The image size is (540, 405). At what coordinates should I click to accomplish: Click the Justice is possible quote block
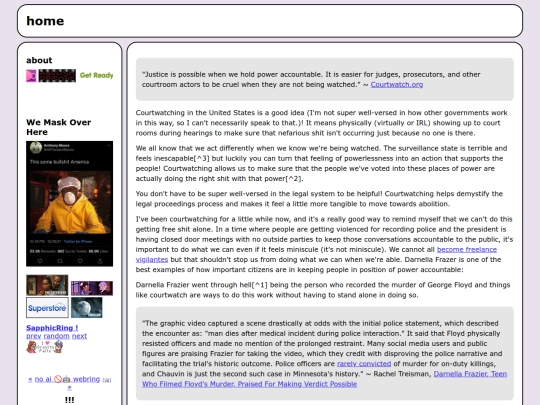pyautogui.click(x=325, y=79)
